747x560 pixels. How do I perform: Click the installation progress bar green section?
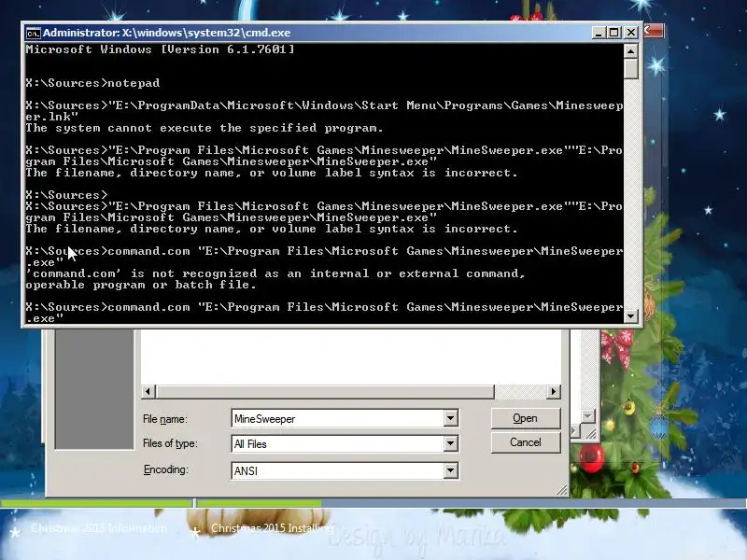click(259, 503)
